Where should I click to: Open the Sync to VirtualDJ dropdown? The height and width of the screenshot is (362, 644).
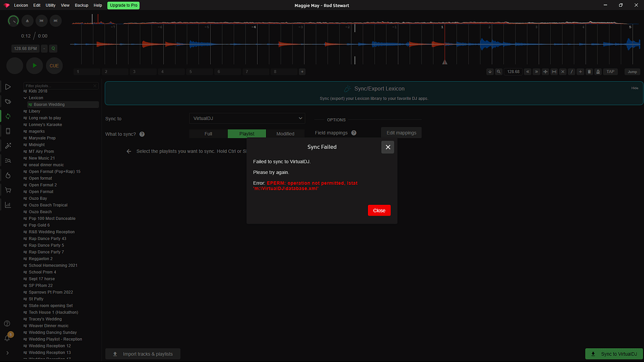247,118
